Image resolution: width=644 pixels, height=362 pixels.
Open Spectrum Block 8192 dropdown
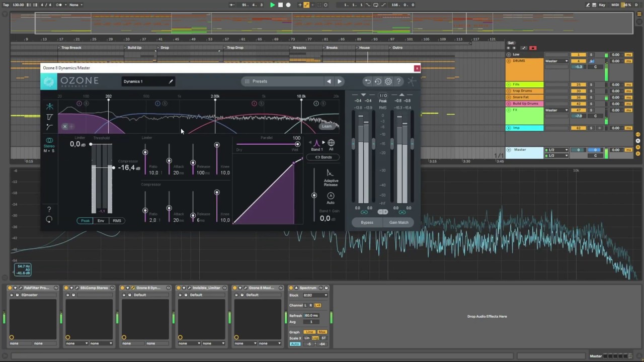click(315, 295)
